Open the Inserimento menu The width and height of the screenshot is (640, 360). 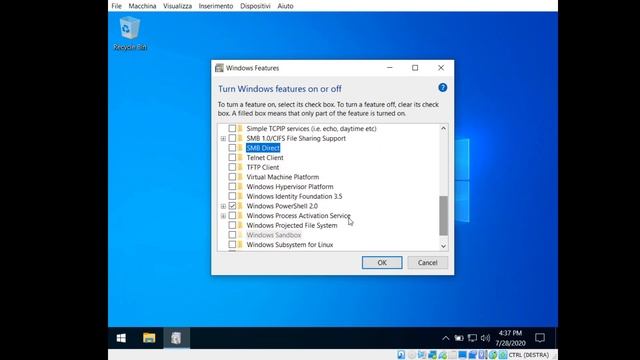coord(216,6)
